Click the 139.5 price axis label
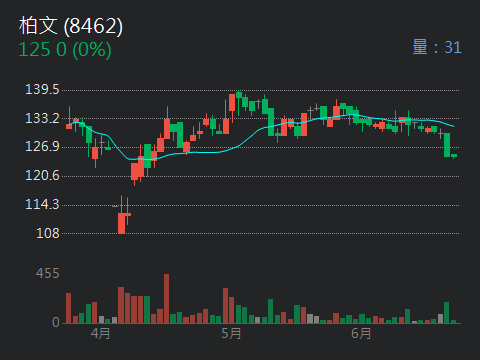 point(42,90)
